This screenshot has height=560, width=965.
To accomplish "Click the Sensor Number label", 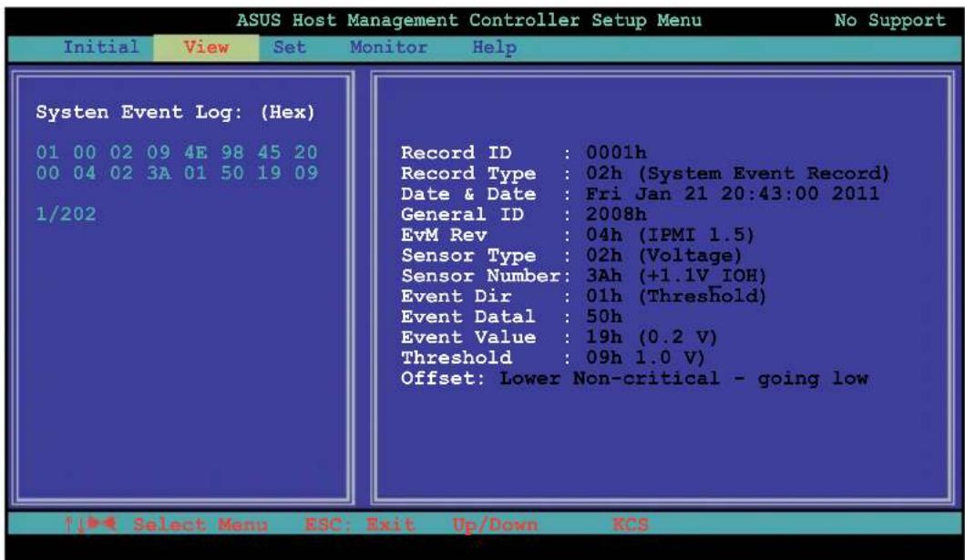I will (x=480, y=275).
